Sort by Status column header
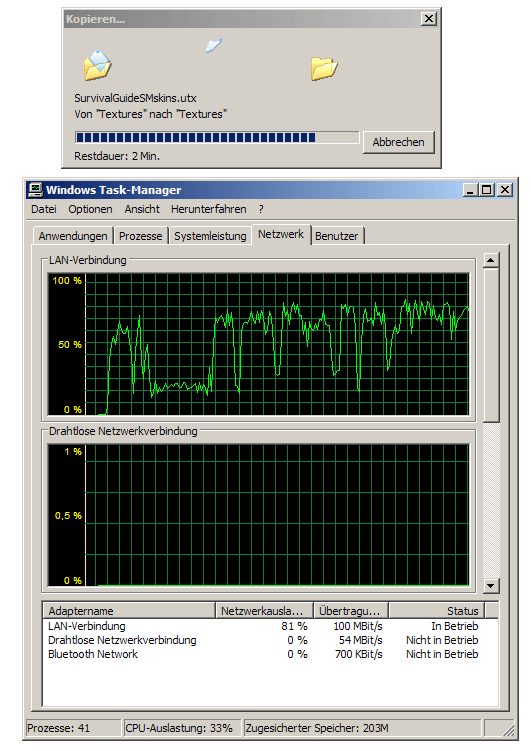The height and width of the screenshot is (751, 531). tap(437, 611)
